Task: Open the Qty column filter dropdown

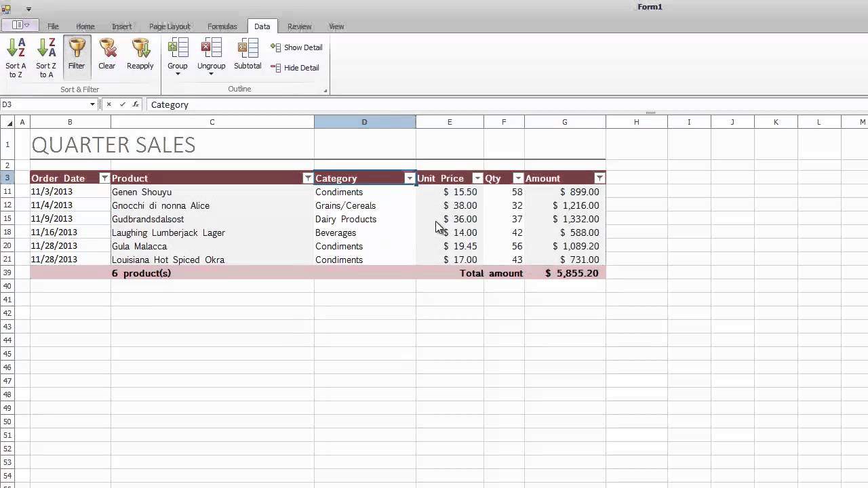Action: (x=518, y=178)
